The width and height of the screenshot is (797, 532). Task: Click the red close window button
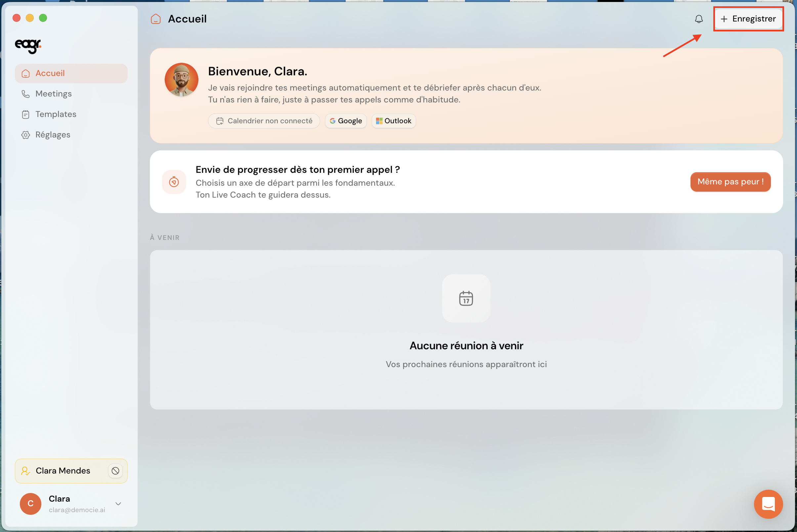[17, 18]
